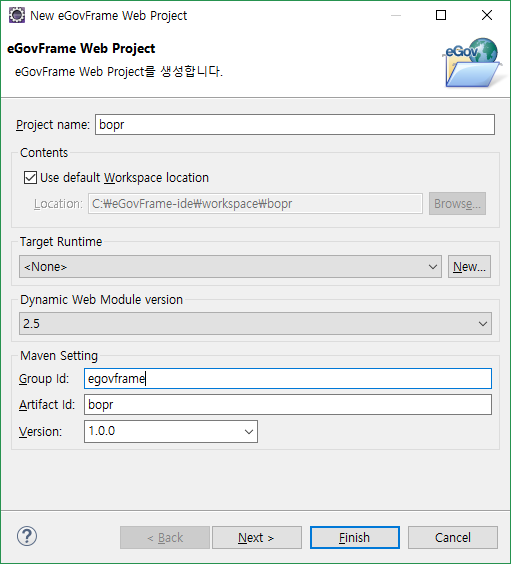Open the Version combo box arrow
The width and height of the screenshot is (511, 564).
pyautogui.click(x=248, y=431)
